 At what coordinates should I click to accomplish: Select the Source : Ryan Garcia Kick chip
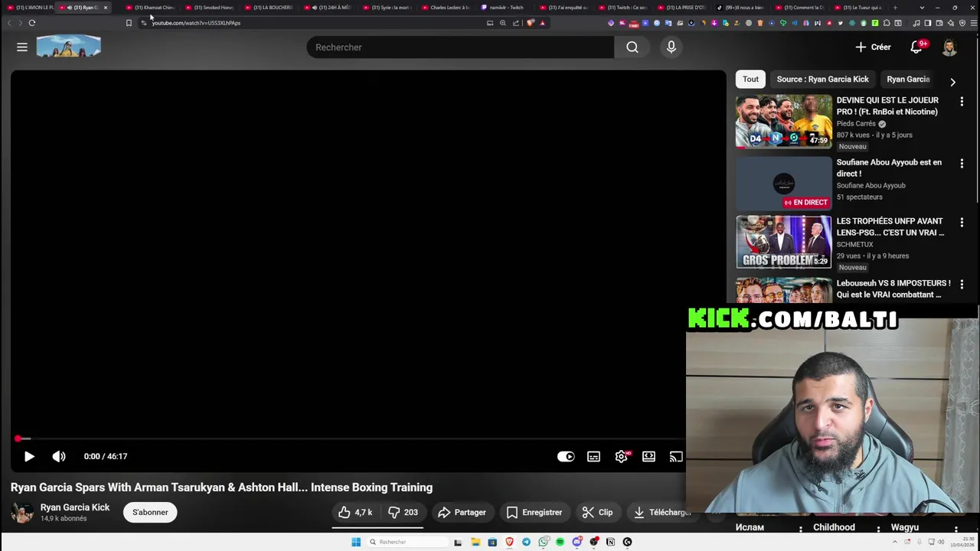pos(822,79)
